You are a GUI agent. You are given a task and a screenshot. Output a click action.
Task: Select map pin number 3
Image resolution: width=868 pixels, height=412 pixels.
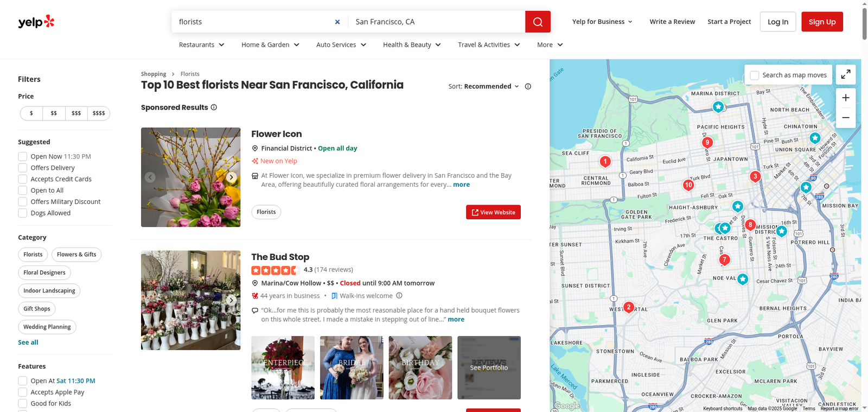coord(755,176)
